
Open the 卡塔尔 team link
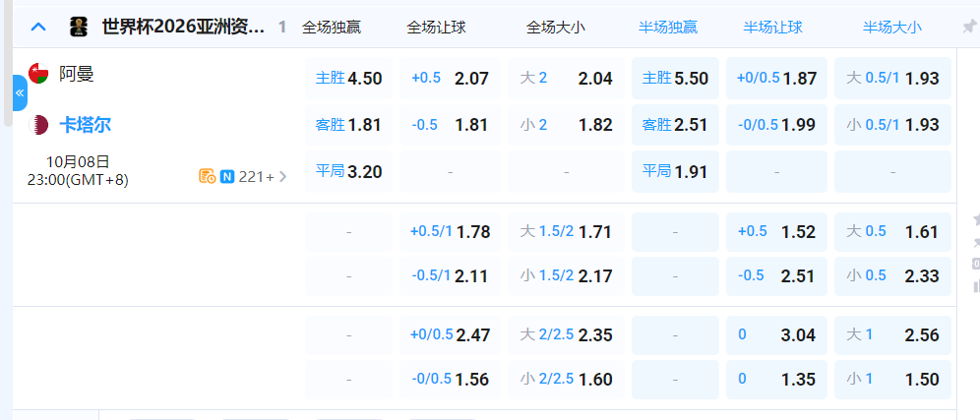86,125
